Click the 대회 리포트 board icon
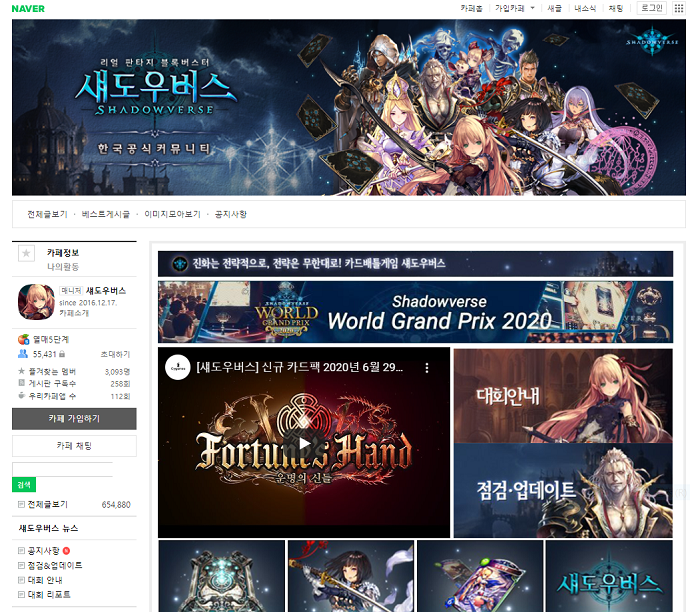 (21, 594)
